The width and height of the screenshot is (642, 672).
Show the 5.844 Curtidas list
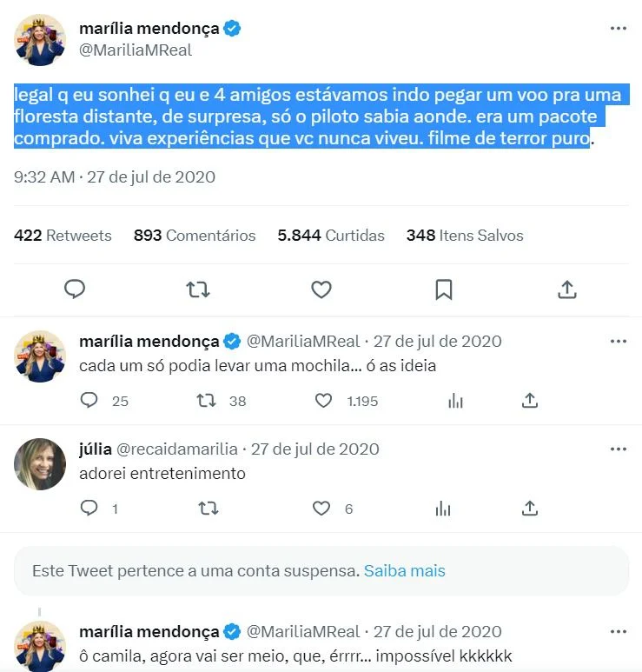pos(331,236)
